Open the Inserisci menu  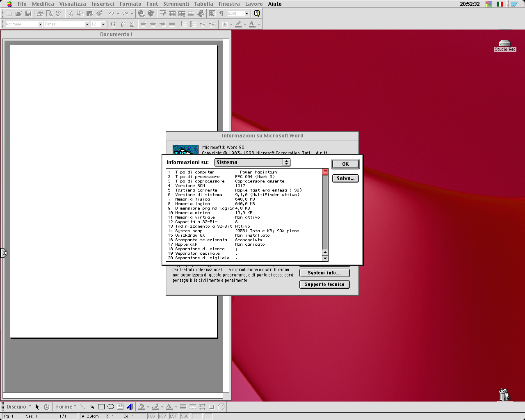pyautogui.click(x=103, y=4)
